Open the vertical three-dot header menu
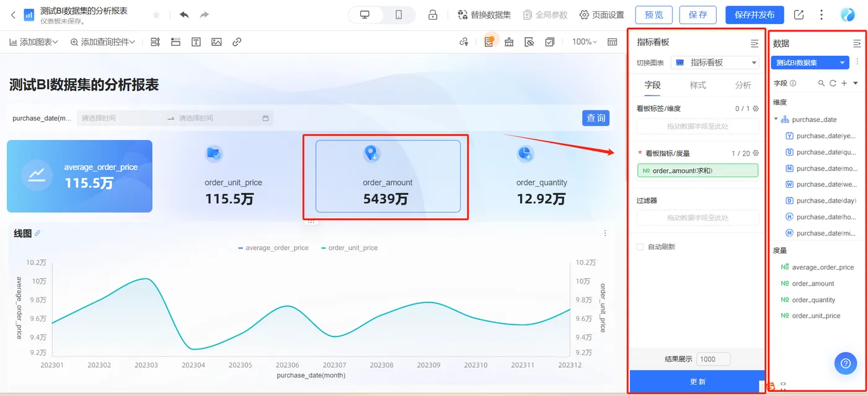This screenshot has width=868, height=396. [821, 15]
